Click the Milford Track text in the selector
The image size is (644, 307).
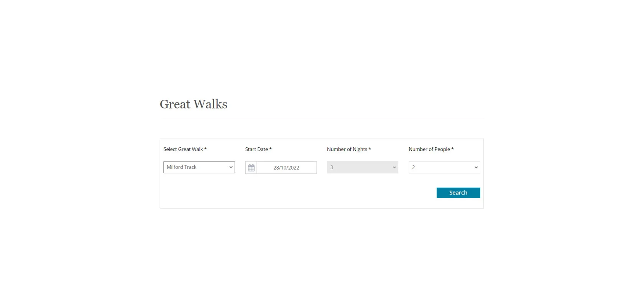point(182,167)
